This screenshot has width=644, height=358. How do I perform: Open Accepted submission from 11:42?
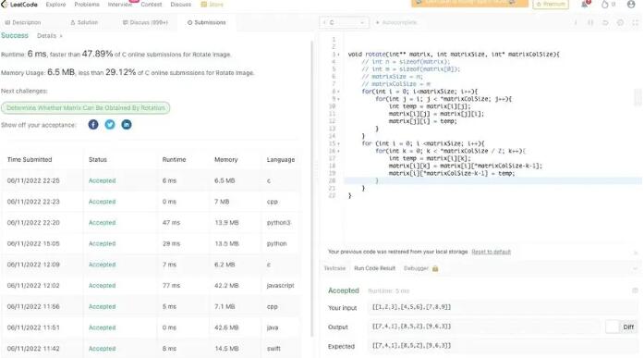102,349
